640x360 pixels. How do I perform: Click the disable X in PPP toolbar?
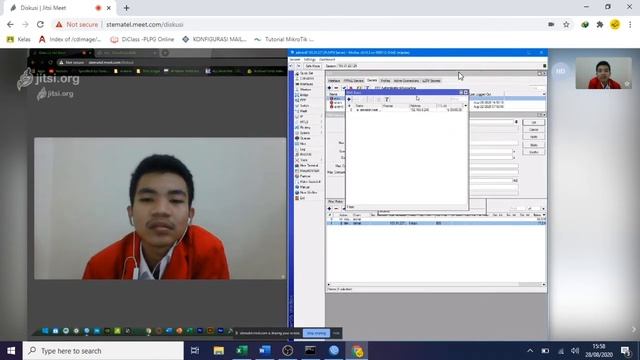[x=351, y=88]
